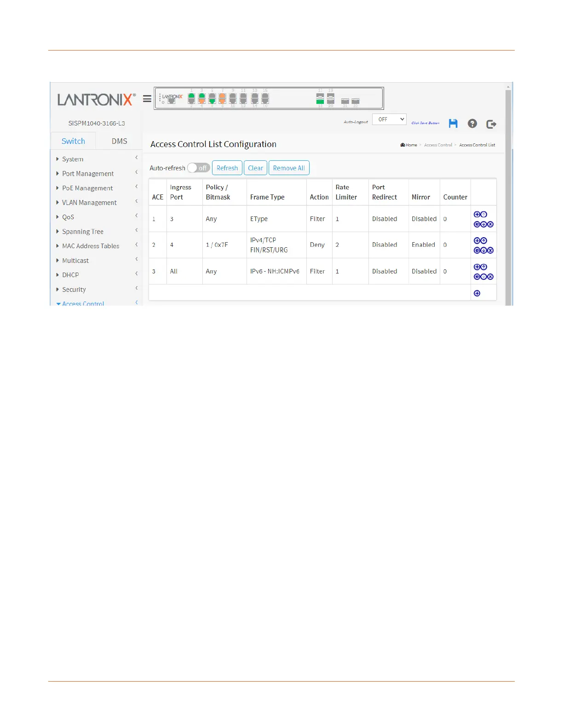Move ACE 3 up with arrow icon
Image resolution: width=563 pixels, height=728 pixels.
(484, 267)
